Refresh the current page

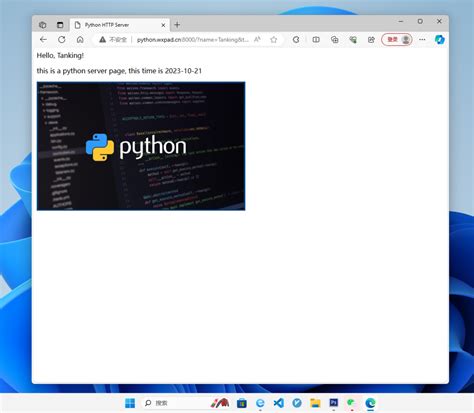[62, 40]
